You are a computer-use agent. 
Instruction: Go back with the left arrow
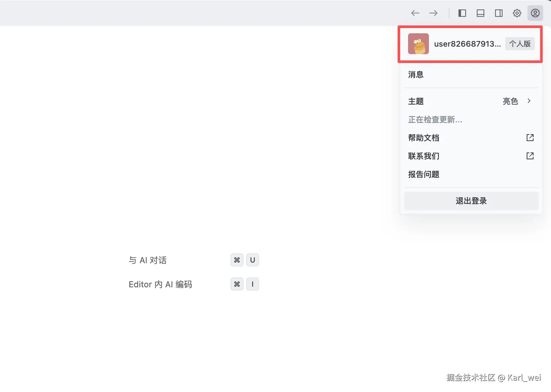415,13
